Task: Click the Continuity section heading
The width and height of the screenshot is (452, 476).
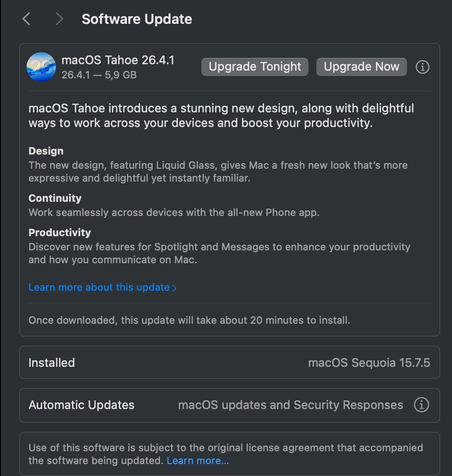Action: point(55,198)
